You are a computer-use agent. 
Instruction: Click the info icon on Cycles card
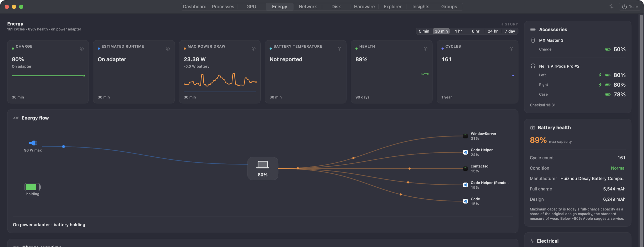coord(511,49)
